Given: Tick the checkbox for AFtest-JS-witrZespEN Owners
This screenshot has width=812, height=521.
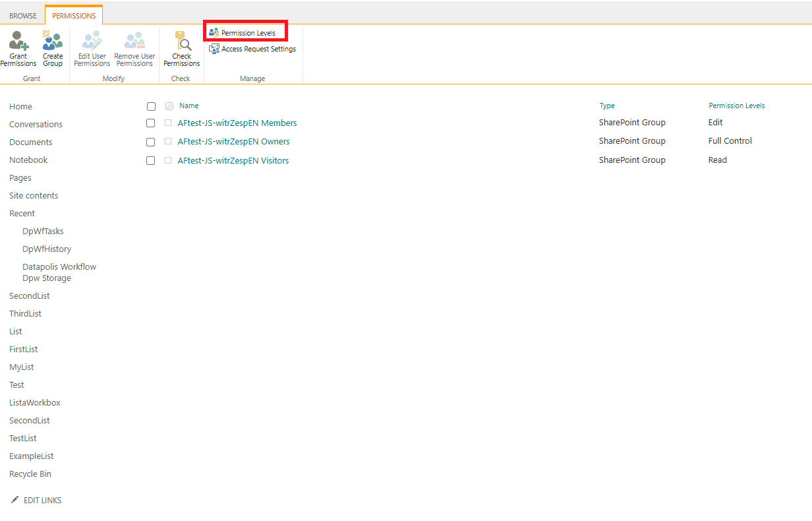Looking at the screenshot, I should click(x=151, y=142).
